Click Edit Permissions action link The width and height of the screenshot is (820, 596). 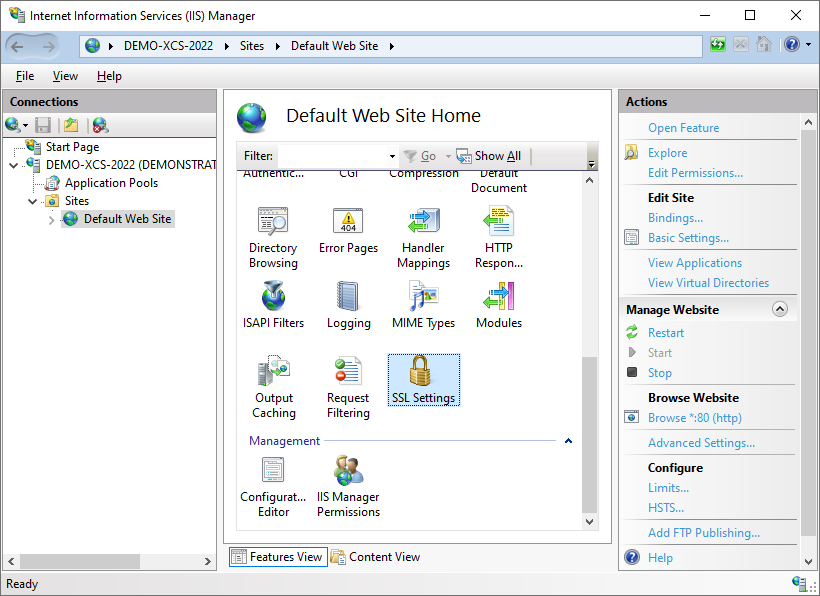[695, 173]
